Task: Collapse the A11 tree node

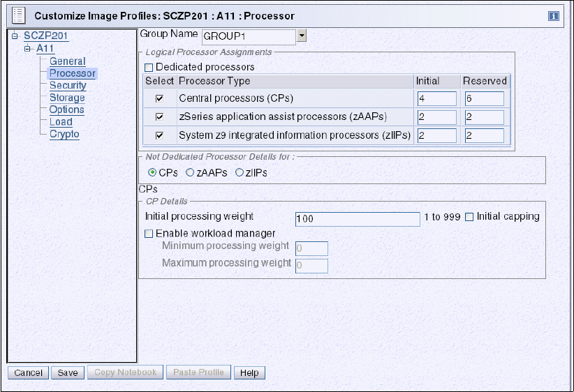Action: [27, 48]
